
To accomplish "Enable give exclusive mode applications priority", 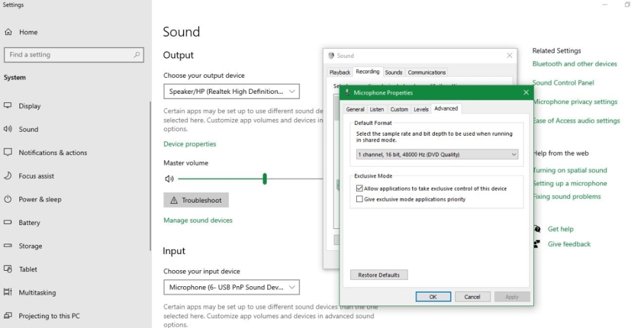I will 359,199.
